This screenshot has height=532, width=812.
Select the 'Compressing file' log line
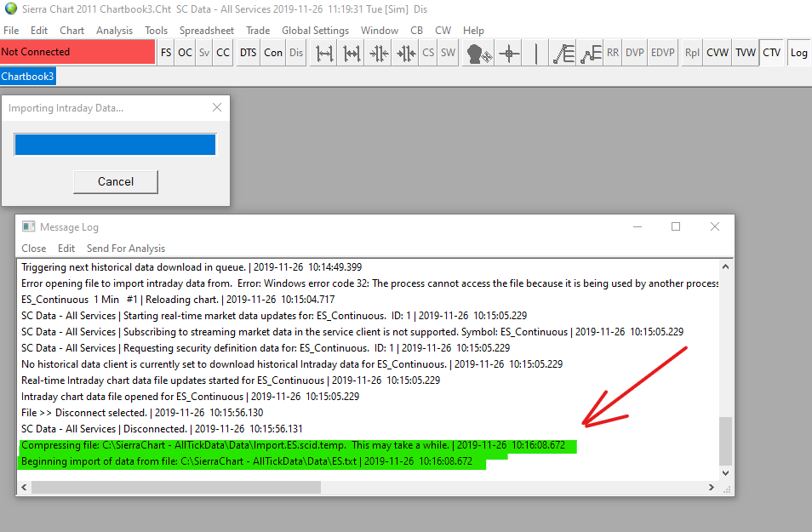click(x=293, y=445)
